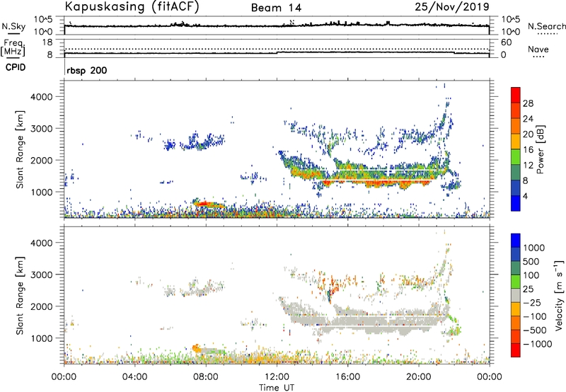Screen dimensions: 566x392
Task: Select the Freq. [MHz] axis label
Action: pyautogui.click(x=13, y=47)
